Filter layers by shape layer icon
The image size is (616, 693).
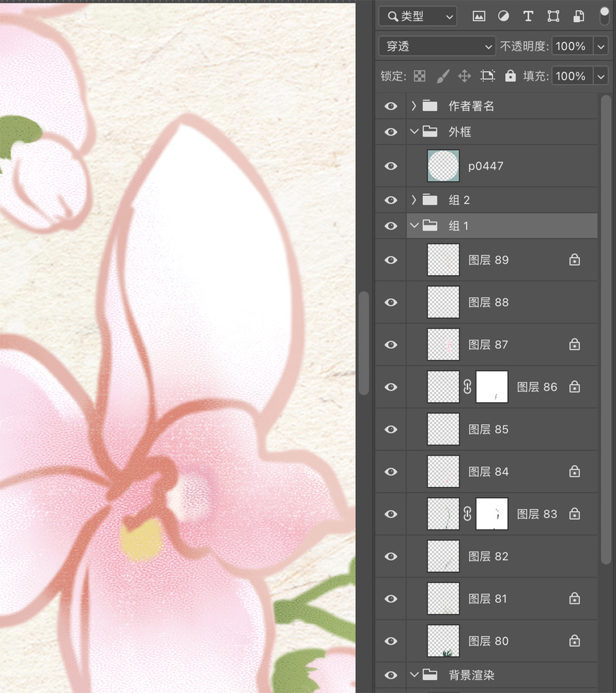coord(553,16)
